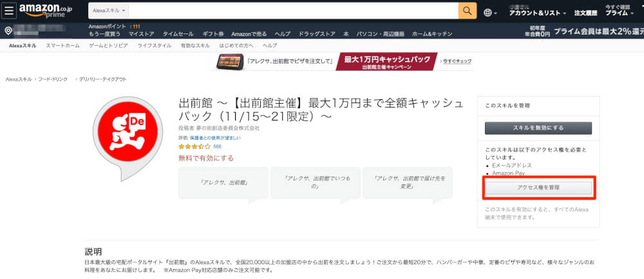The height and width of the screenshot is (279, 644).
Task: Select スマートホーム tab
Action: click(62, 46)
